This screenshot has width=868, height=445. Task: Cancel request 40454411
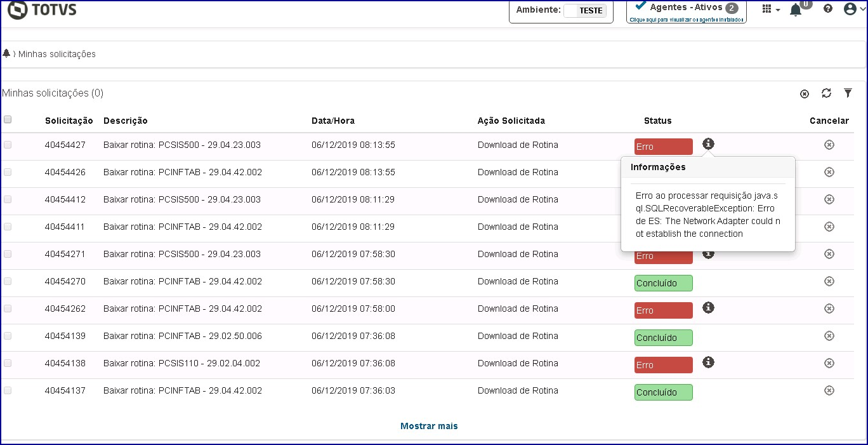(x=829, y=227)
